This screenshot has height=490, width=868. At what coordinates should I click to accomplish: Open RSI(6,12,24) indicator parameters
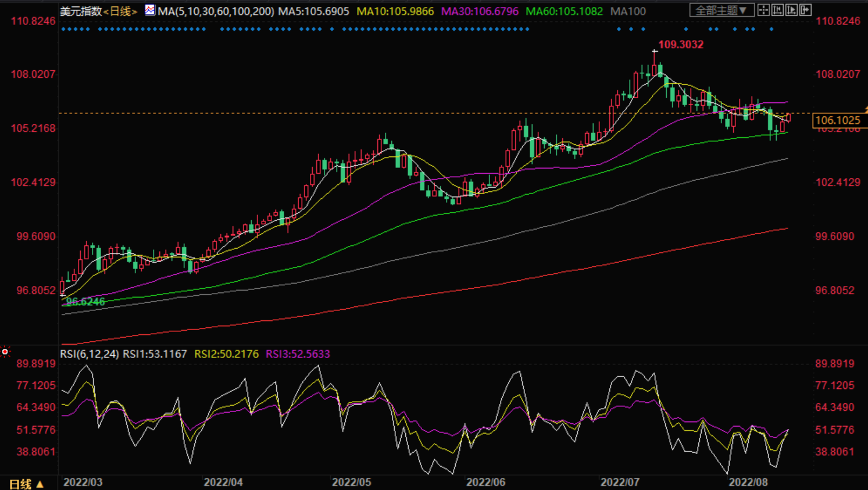(90, 353)
